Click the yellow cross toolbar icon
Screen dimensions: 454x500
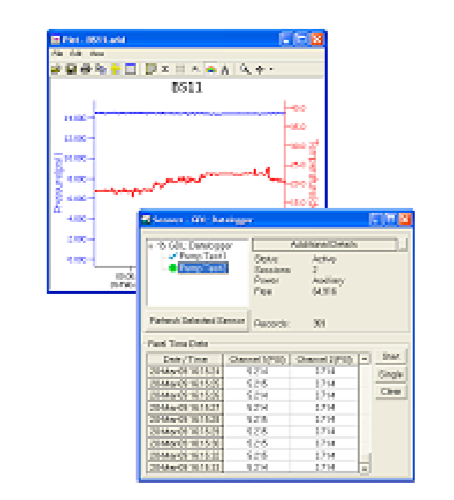pyautogui.click(x=115, y=69)
